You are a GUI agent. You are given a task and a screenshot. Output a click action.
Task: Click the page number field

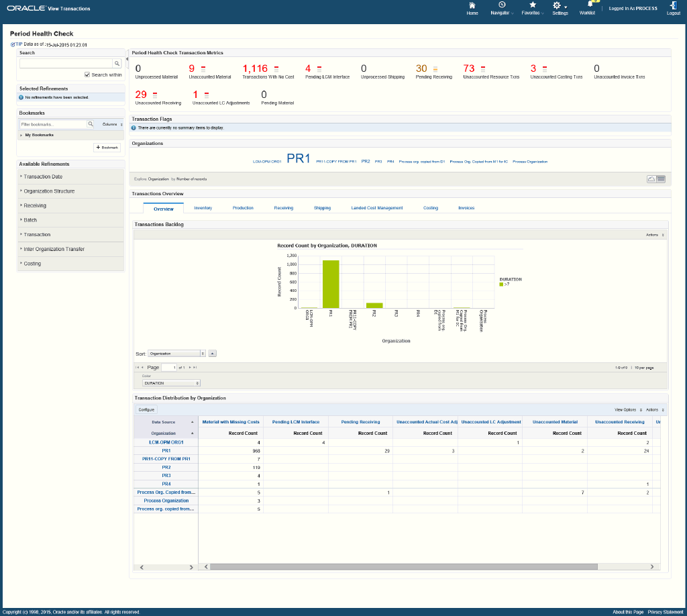169,368
